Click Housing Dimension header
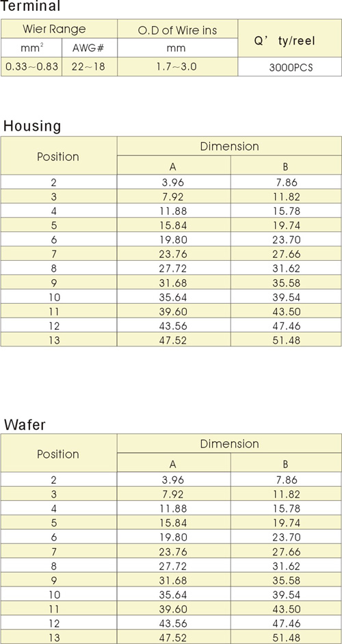The width and height of the screenshot is (342, 644). pos(229,146)
